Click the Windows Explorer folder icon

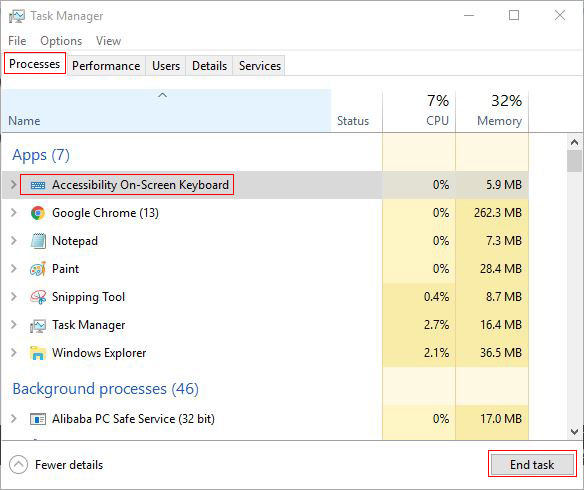38,353
